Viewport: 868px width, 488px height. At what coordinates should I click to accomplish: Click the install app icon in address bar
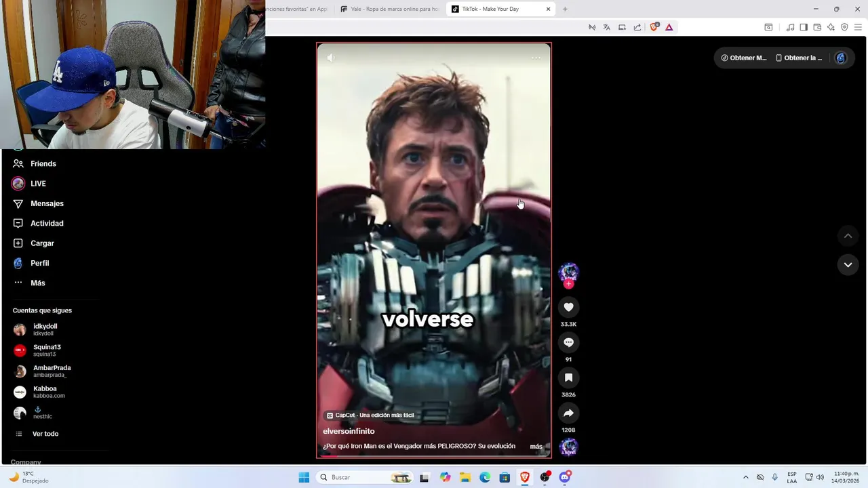pyautogui.click(x=622, y=27)
